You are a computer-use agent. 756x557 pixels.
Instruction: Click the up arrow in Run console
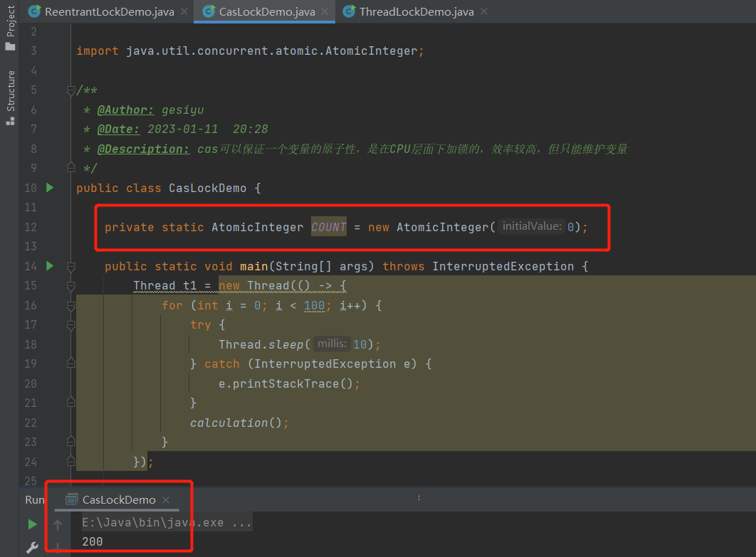click(x=58, y=525)
